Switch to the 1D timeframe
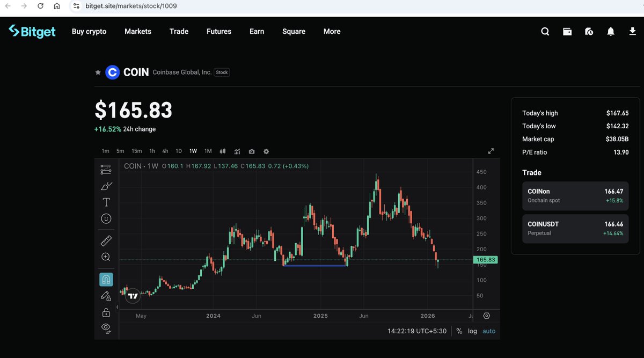 [179, 151]
